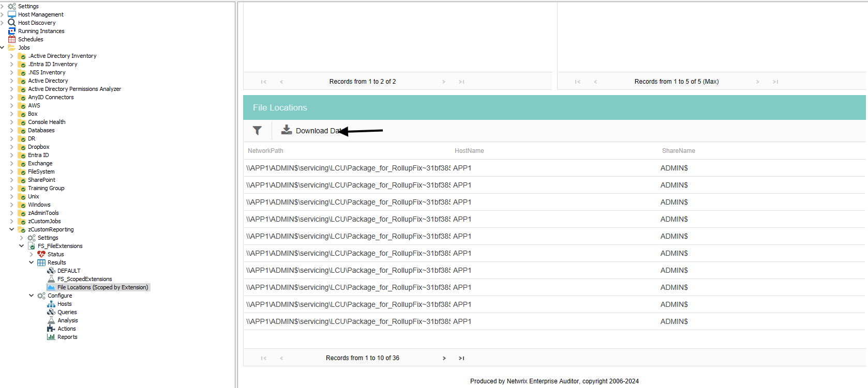Jump to last page in 5-record table

pos(775,82)
